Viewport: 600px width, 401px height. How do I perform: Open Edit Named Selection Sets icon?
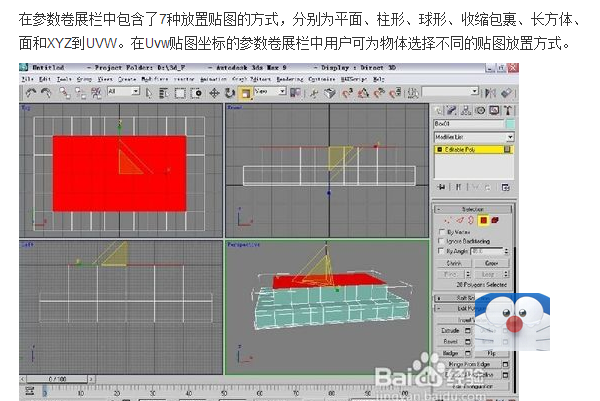coord(412,93)
